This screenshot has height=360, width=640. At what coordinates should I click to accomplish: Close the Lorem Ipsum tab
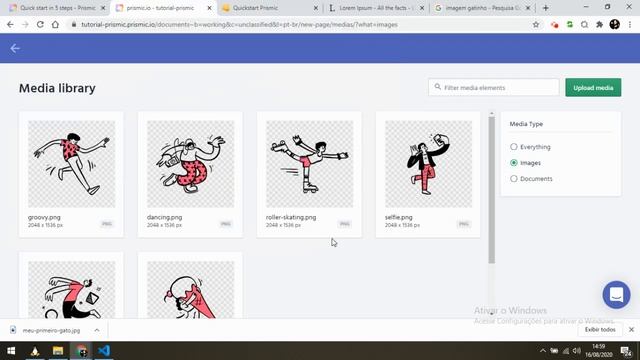[x=422, y=8]
